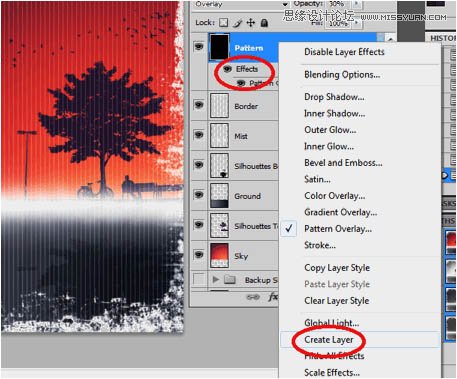This screenshot has width=457, height=379.
Task: Choose Copy Layer Style
Action: [337, 268]
